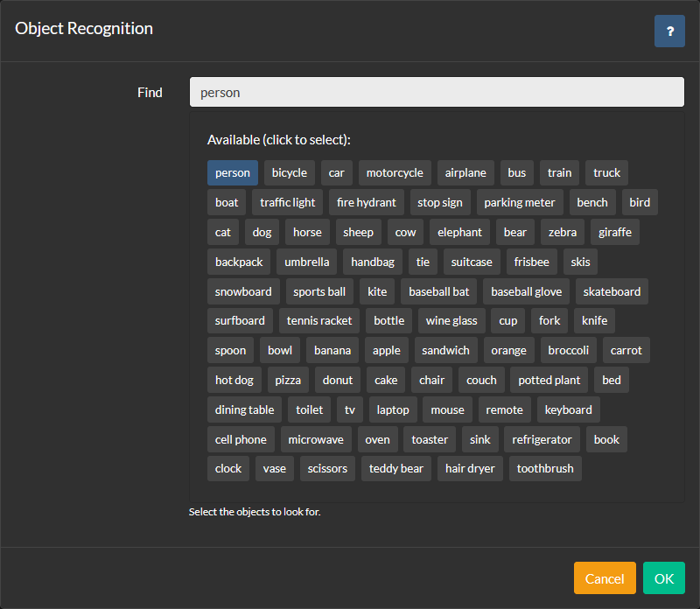Dismiss dialog with Cancel button

[x=605, y=578]
